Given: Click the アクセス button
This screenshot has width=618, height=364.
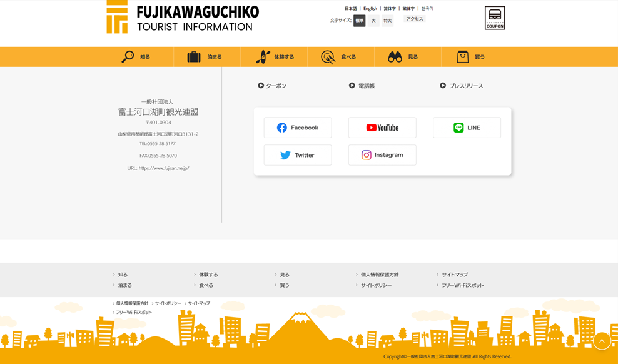Looking at the screenshot, I should tap(414, 19).
